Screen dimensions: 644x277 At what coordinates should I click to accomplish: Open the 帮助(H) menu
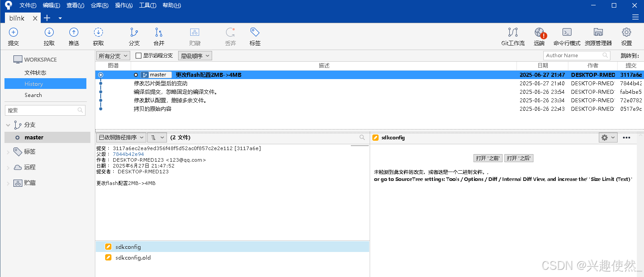172,5
